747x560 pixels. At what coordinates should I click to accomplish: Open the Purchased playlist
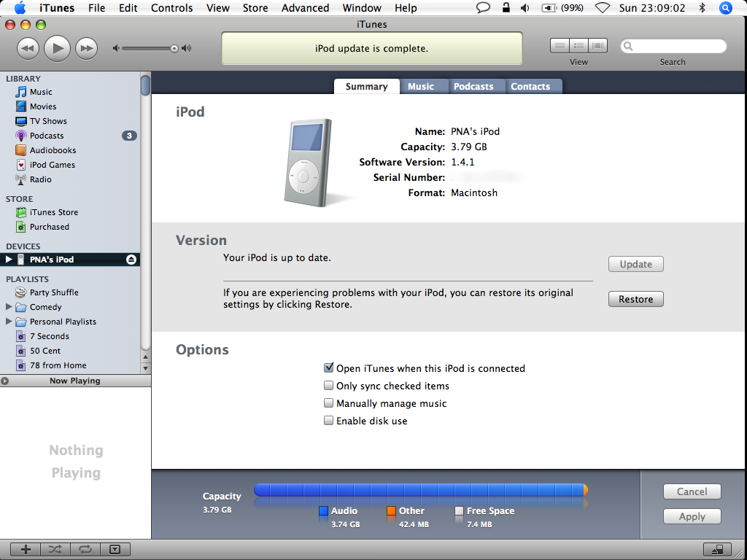[x=50, y=227]
